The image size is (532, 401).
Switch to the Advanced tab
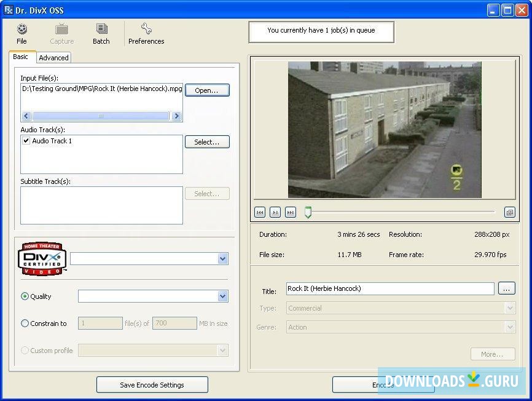53,58
